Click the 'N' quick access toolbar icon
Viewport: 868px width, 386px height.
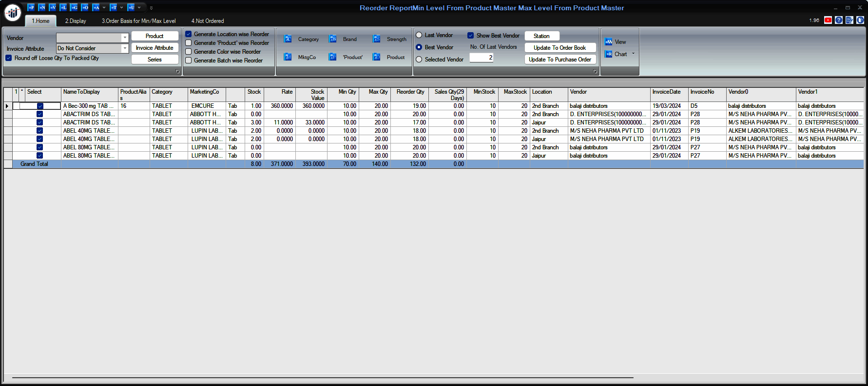pyautogui.click(x=42, y=7)
